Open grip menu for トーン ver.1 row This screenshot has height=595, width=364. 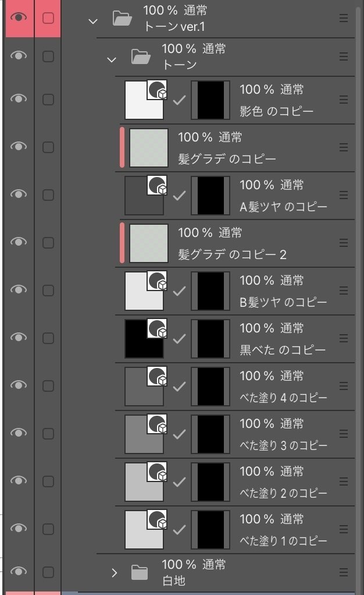click(344, 18)
